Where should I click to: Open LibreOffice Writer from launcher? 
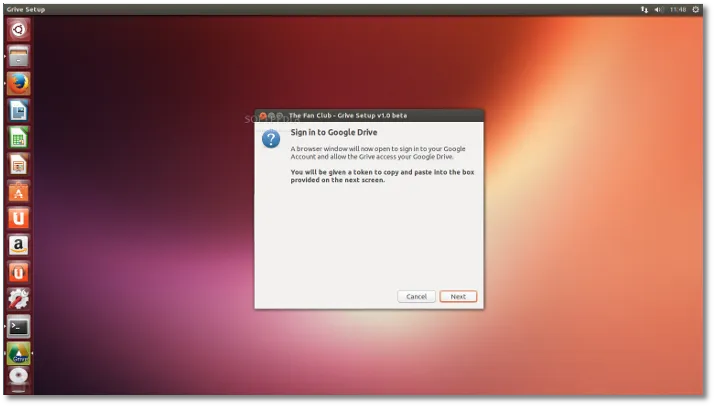[x=18, y=110]
